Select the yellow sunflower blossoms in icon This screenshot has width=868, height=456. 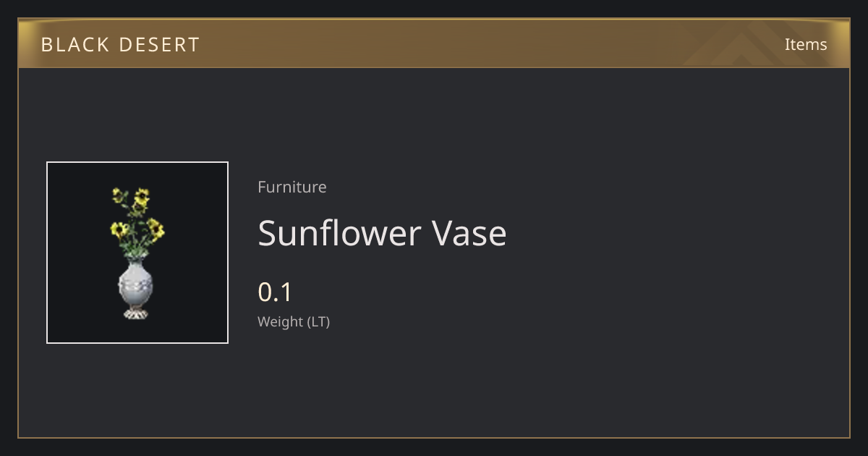pos(137,214)
